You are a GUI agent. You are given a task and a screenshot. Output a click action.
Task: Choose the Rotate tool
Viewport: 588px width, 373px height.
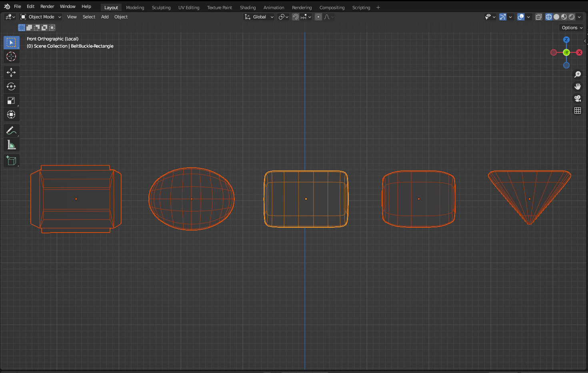[11, 86]
